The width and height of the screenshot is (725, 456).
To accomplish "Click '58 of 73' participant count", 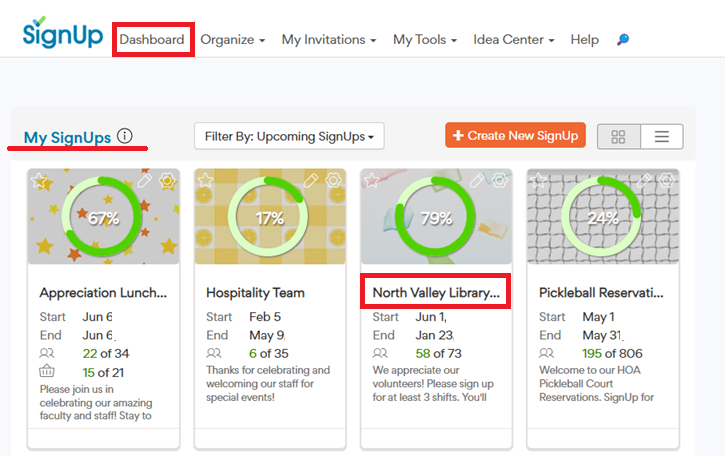I will [438, 354].
